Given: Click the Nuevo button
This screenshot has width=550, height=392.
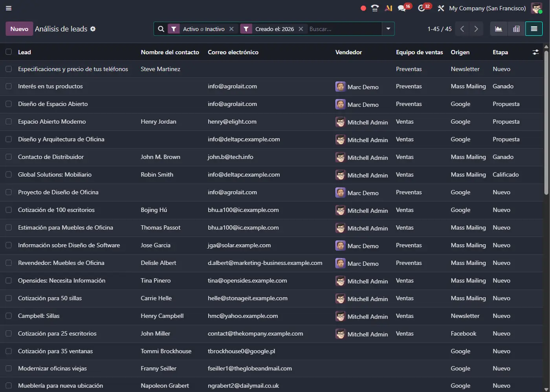Looking at the screenshot, I should coord(19,29).
